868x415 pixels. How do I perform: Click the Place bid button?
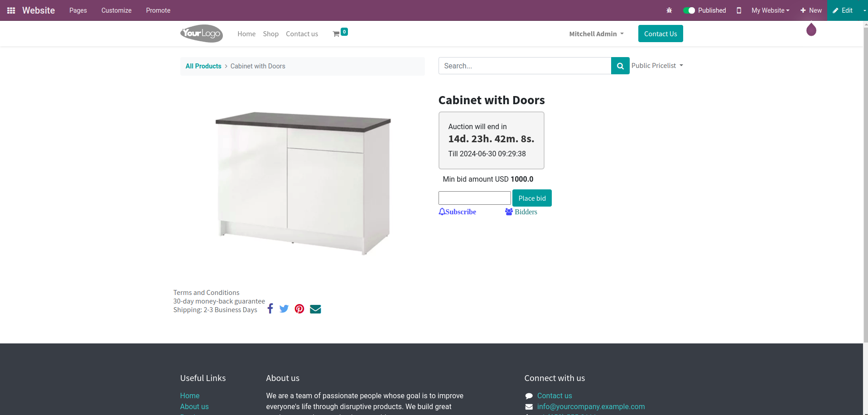tap(532, 198)
